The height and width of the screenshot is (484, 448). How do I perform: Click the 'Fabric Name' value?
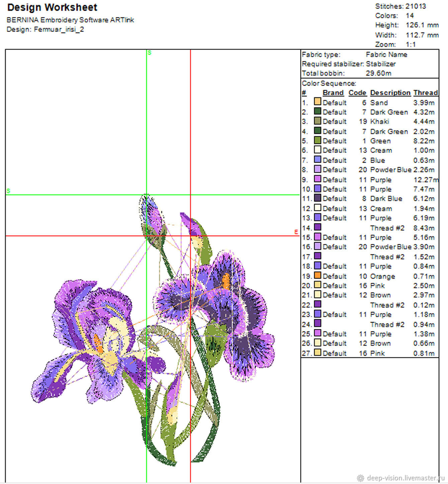coord(386,55)
